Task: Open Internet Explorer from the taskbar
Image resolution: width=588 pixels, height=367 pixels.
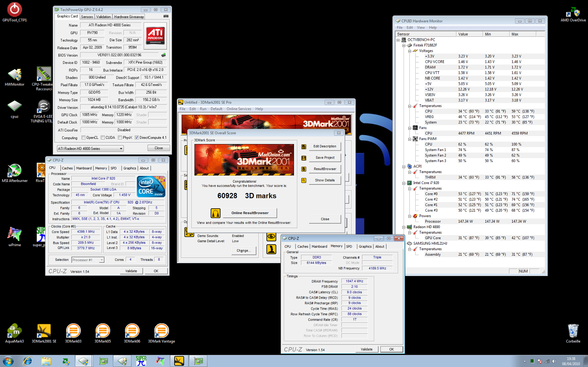Action: [28, 361]
